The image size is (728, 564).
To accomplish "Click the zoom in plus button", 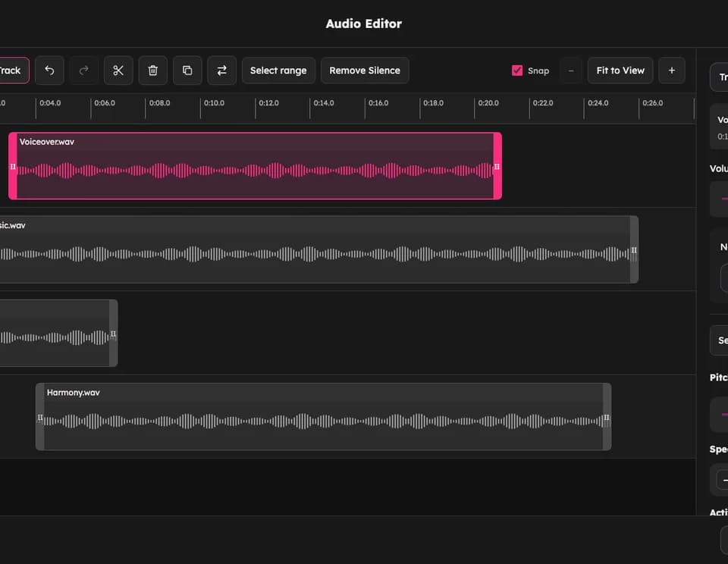I will 671,70.
